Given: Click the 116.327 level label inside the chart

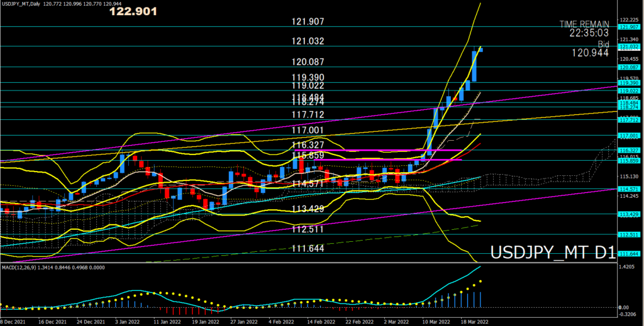Looking at the screenshot, I should 308,145.
